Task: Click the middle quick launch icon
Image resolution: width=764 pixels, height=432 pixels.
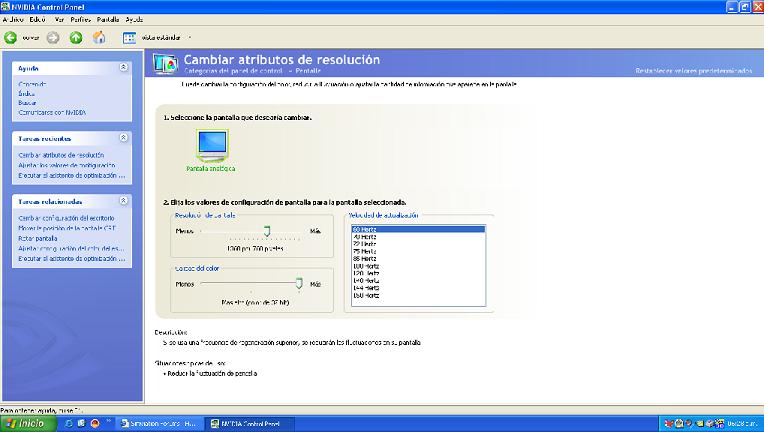Action: click(81, 424)
